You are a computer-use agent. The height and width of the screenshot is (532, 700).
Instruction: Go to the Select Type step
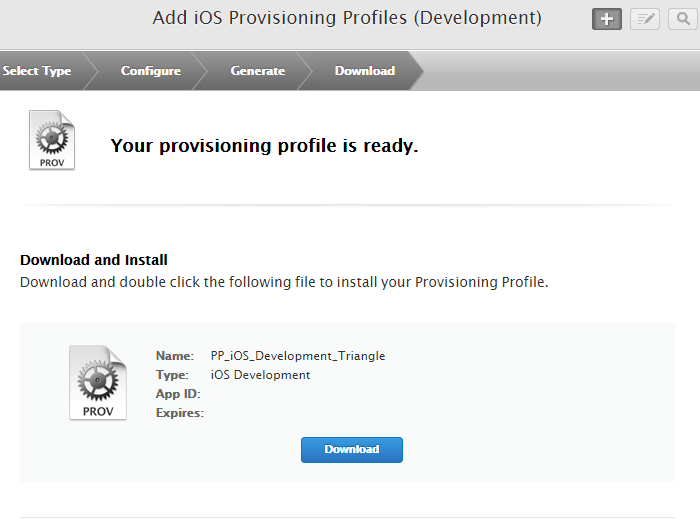[x=37, y=71]
